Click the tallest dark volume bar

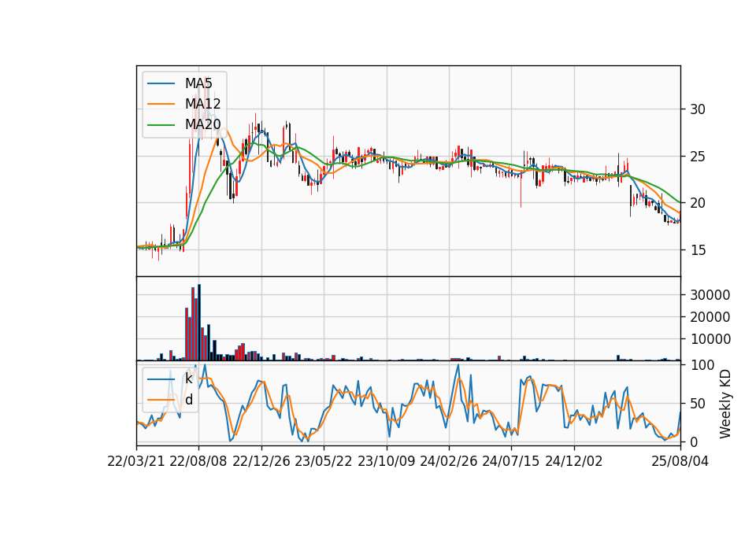pyautogui.click(x=199, y=323)
